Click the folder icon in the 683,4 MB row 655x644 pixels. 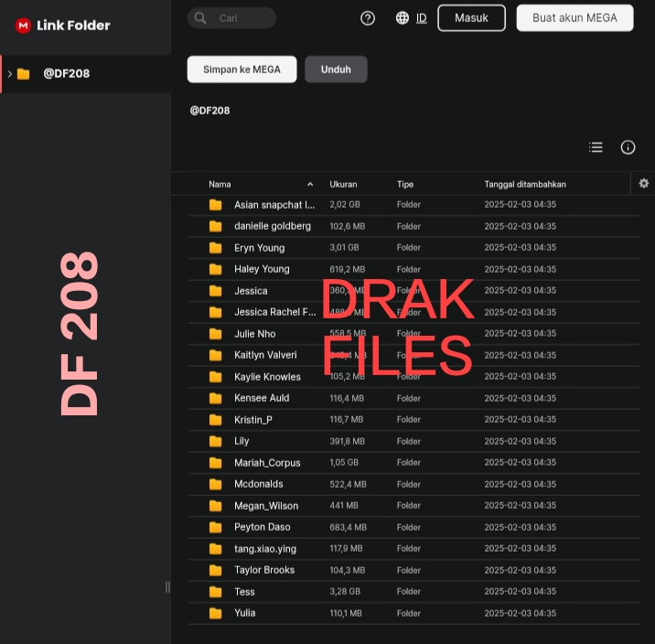coord(216,528)
